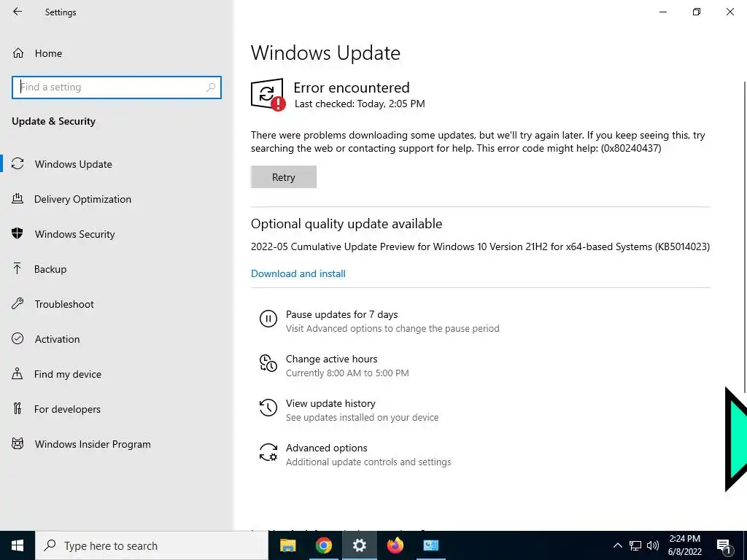Open the blue window app in taskbar
The height and width of the screenshot is (560, 747).
tap(430, 545)
